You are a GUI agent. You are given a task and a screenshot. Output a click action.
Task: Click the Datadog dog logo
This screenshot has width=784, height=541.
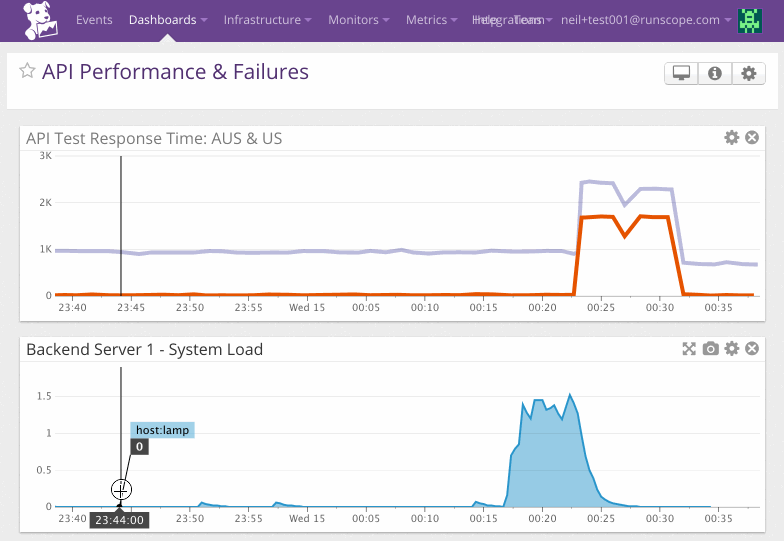(x=39, y=20)
